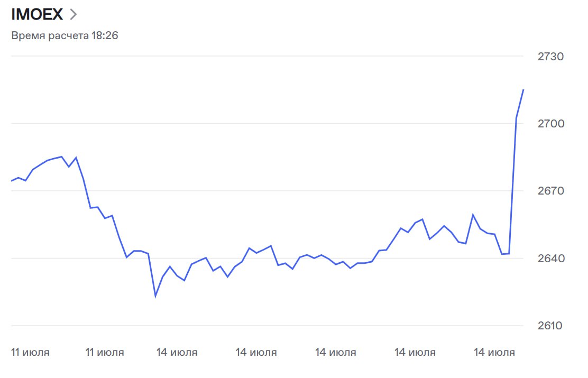Click the horizontal gridline at the 2730 level
This screenshot has width=588, height=378.
click(264, 57)
